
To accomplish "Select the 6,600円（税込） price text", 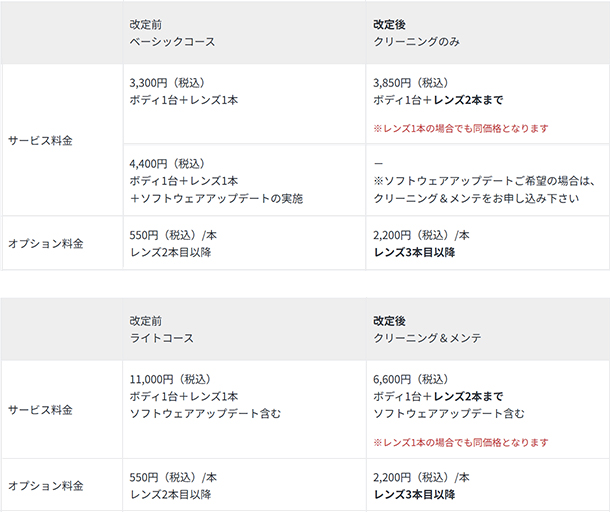I will [410, 378].
